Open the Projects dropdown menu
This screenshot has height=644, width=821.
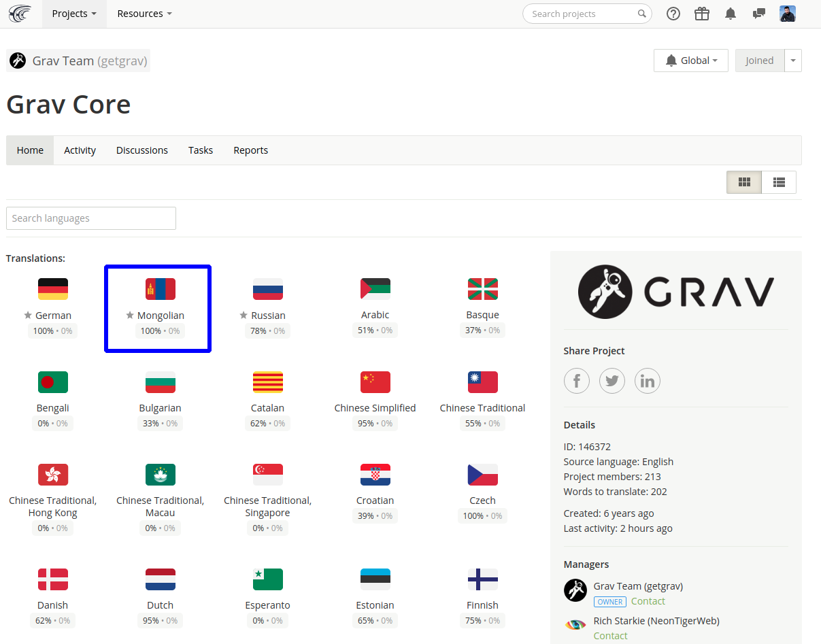pos(74,14)
